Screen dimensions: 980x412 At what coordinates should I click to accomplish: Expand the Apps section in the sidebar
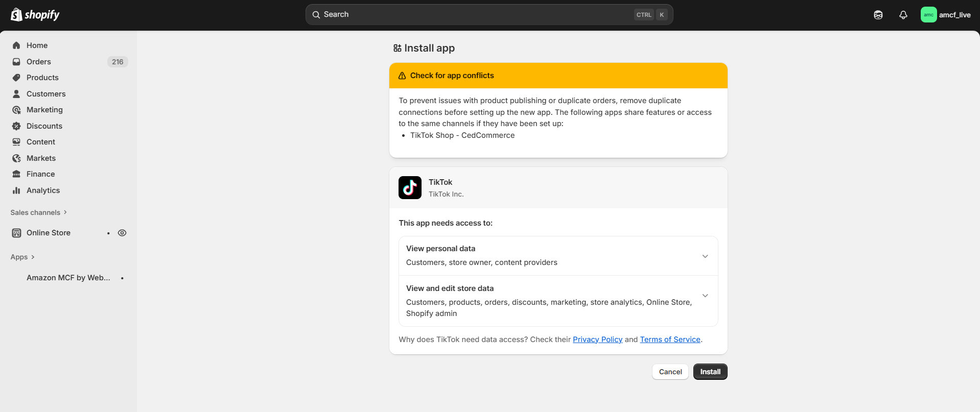pyautogui.click(x=22, y=257)
